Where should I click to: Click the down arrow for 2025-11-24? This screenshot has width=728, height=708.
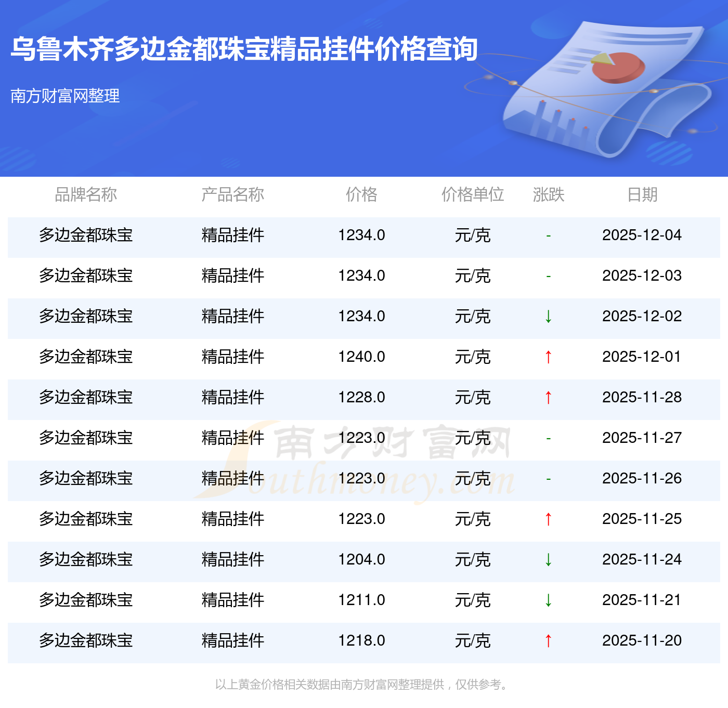[548, 559]
